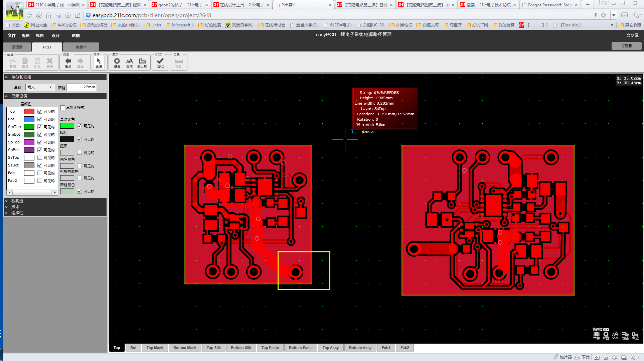Toggle SsBot layer visibility checkbox
Viewport: 644px width, 361px height.
point(40,165)
